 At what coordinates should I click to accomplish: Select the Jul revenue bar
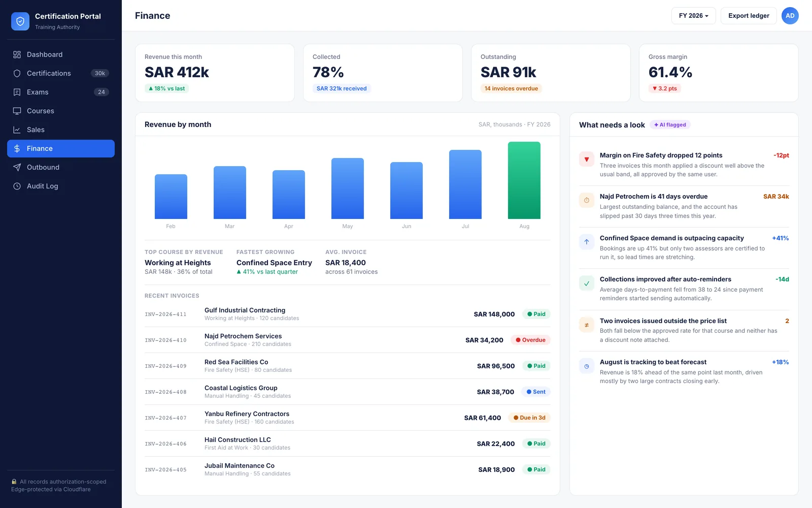pos(465,184)
